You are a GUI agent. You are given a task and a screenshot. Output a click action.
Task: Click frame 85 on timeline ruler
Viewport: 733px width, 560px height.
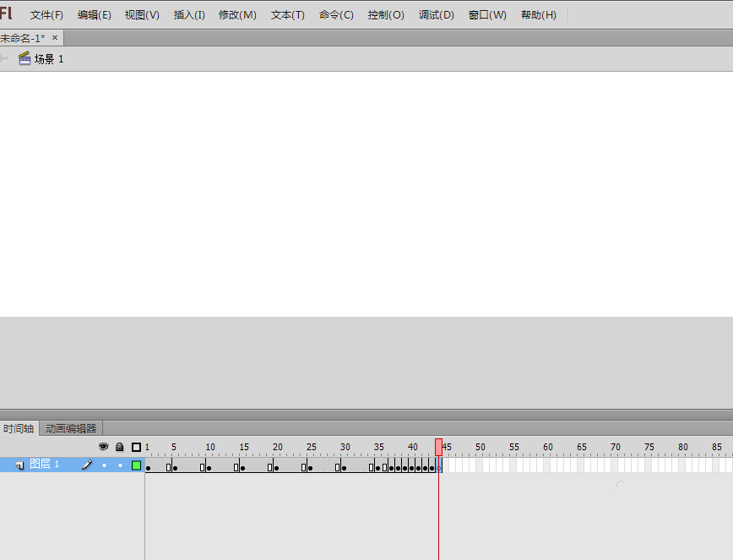tap(717, 448)
